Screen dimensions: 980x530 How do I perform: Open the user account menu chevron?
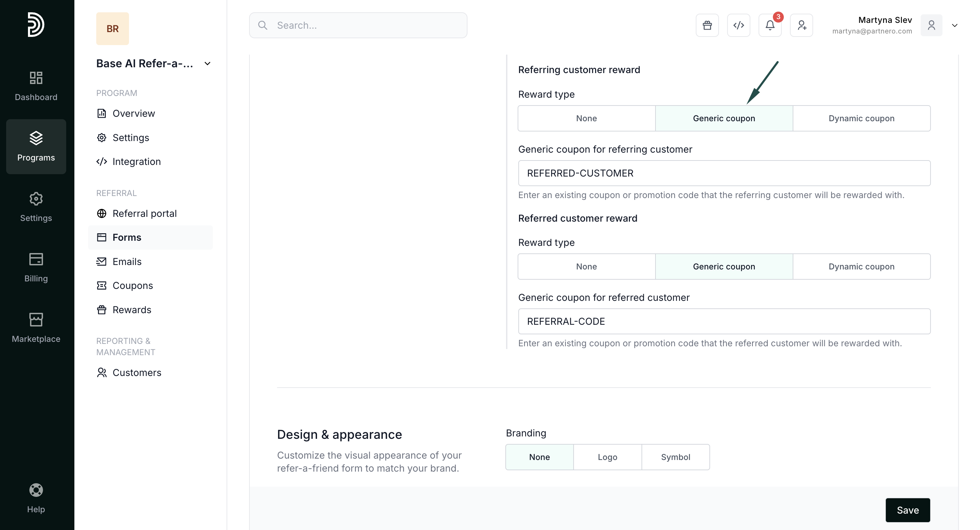pyautogui.click(x=954, y=26)
